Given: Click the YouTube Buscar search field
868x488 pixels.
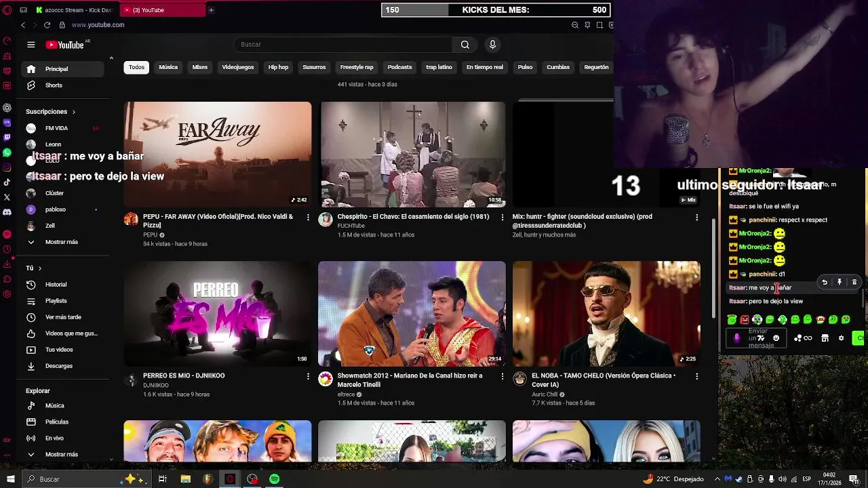Looking at the screenshot, I should click(x=342, y=45).
